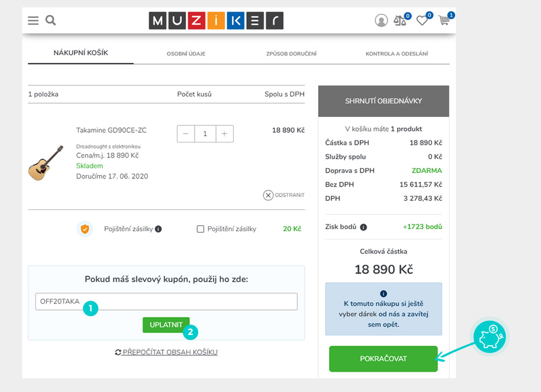This screenshot has height=392, width=541.
Task: Go to Kontrola a odeslání step
Action: tap(396, 54)
